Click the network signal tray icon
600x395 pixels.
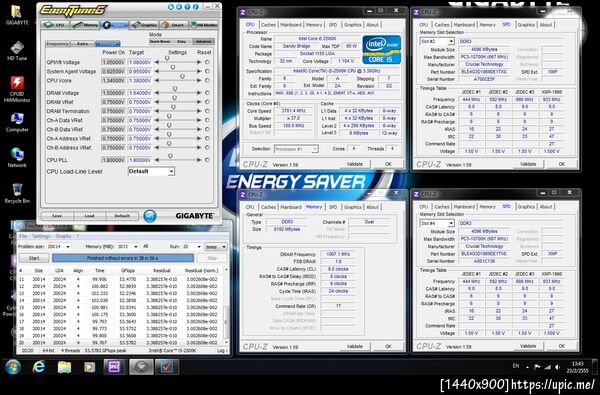pos(548,367)
